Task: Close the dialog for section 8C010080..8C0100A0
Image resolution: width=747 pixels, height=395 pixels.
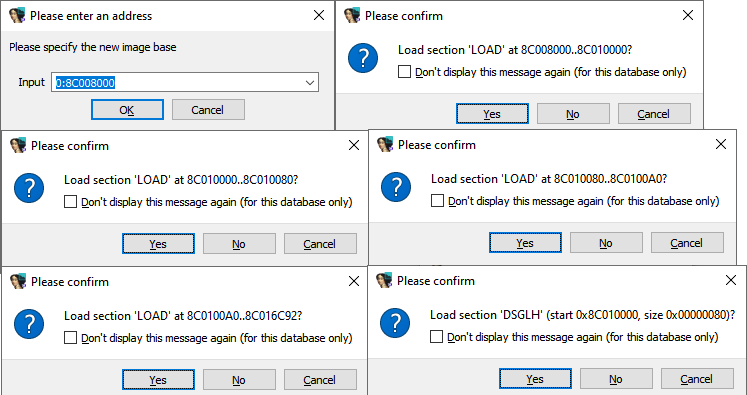Action: tap(720, 144)
